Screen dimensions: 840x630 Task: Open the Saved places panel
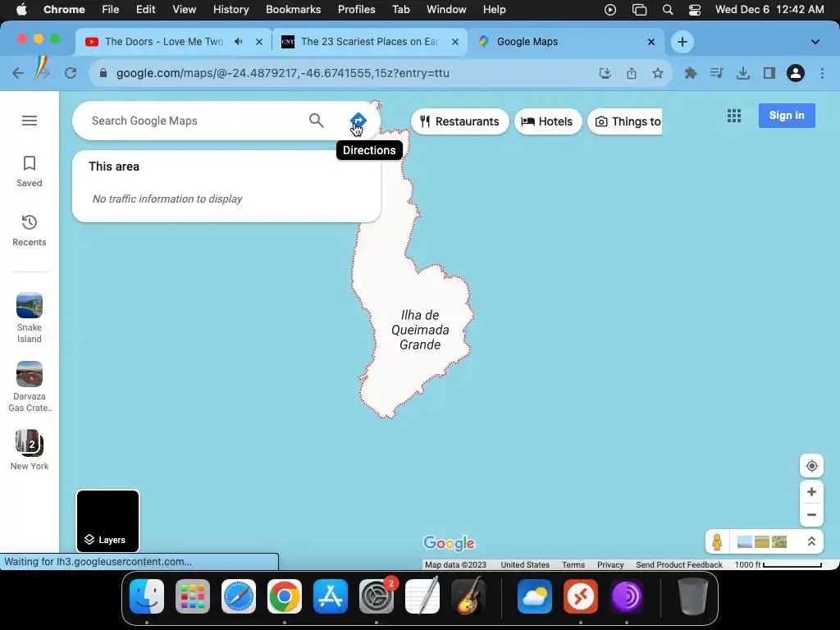[x=30, y=171]
